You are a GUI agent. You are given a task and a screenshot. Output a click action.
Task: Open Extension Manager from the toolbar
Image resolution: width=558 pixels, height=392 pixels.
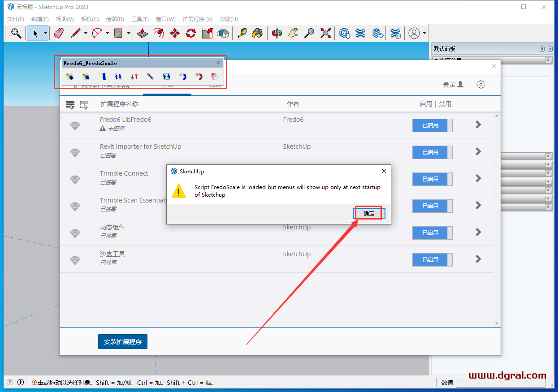click(x=395, y=33)
